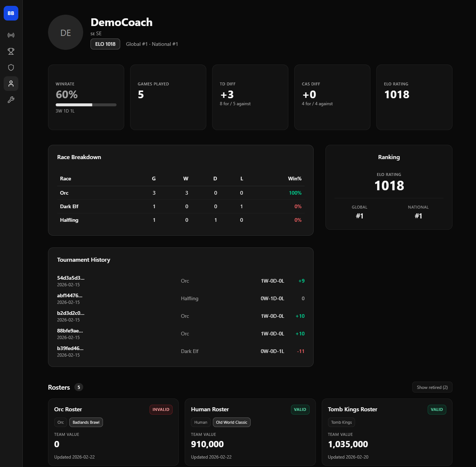Open the trophy tournaments icon
Image resolution: width=476 pixels, height=467 pixels.
pyautogui.click(x=11, y=51)
